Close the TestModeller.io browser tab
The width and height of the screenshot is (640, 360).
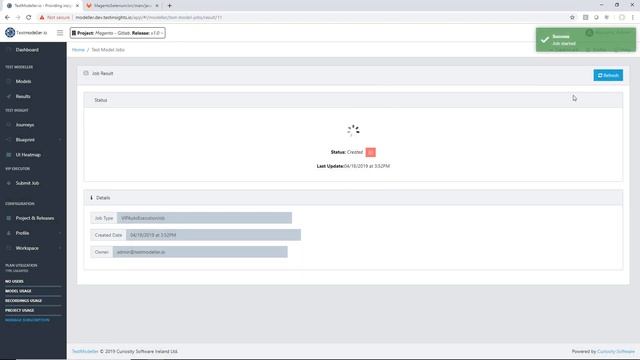[x=77, y=6]
